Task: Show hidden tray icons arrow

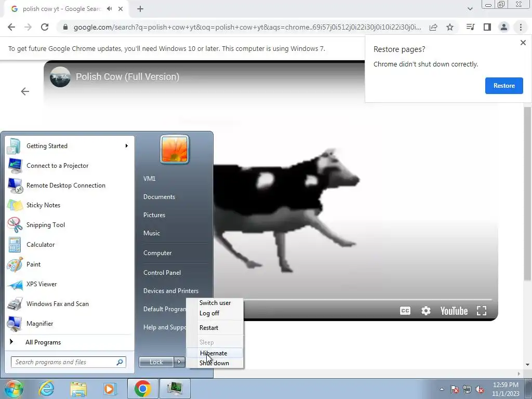Action: (442, 389)
